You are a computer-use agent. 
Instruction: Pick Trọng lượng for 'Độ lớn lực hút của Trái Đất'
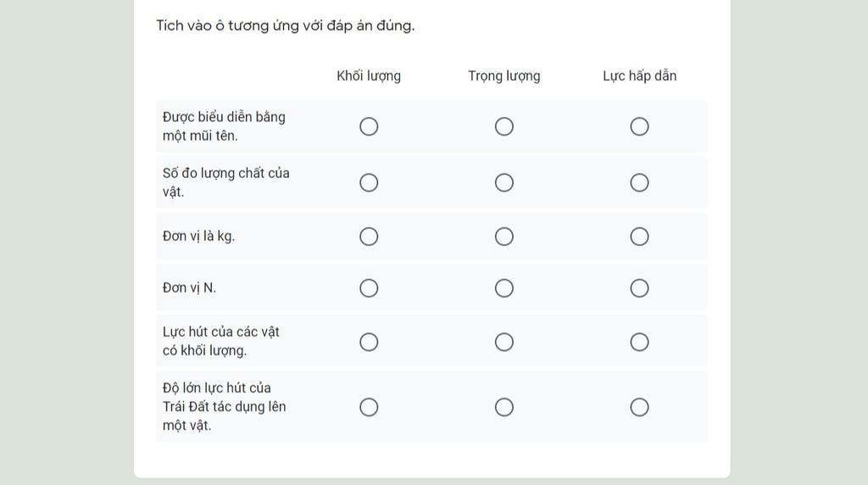point(504,407)
